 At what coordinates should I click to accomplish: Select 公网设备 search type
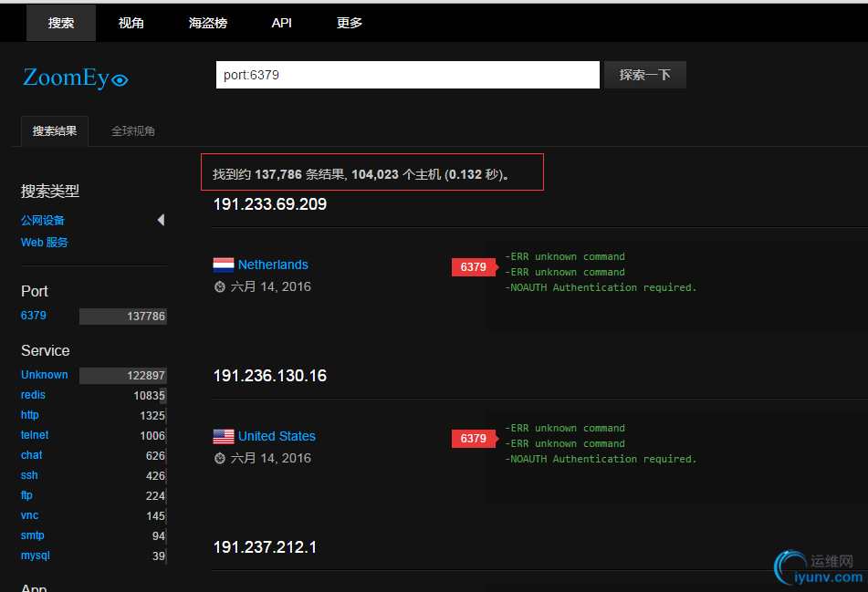pyautogui.click(x=43, y=220)
